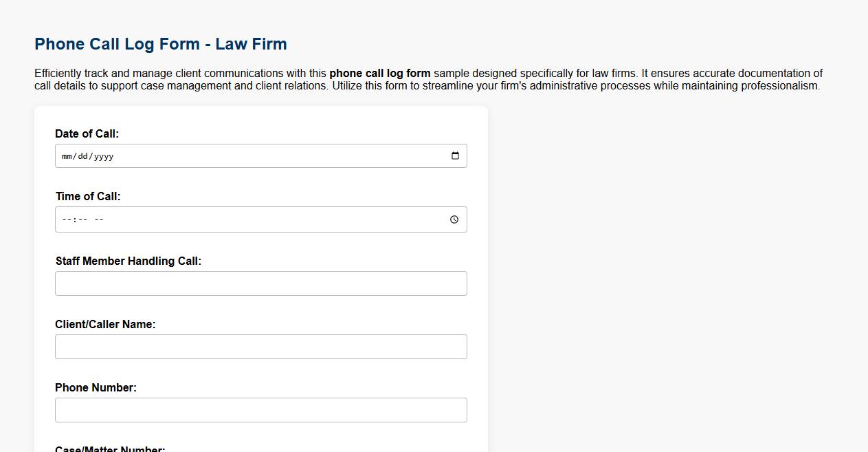
Task: Click the bold 'phone call log form' text
Action: click(x=379, y=73)
